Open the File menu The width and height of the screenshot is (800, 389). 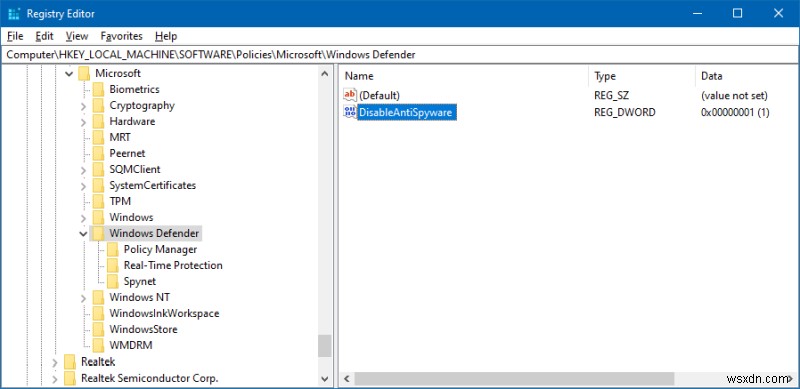(x=15, y=36)
